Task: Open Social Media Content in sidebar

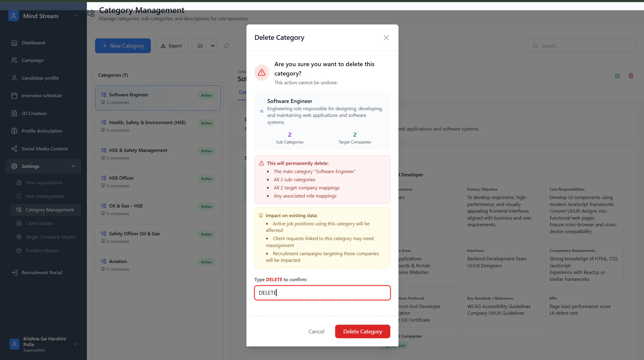Action: pos(44,149)
